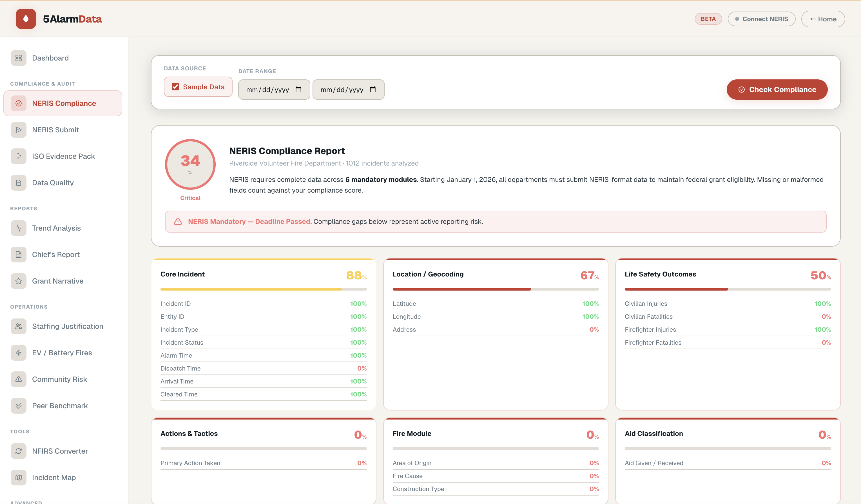Click Connect NERIS in the header
Viewport: 861px width, 504px height.
point(762,19)
